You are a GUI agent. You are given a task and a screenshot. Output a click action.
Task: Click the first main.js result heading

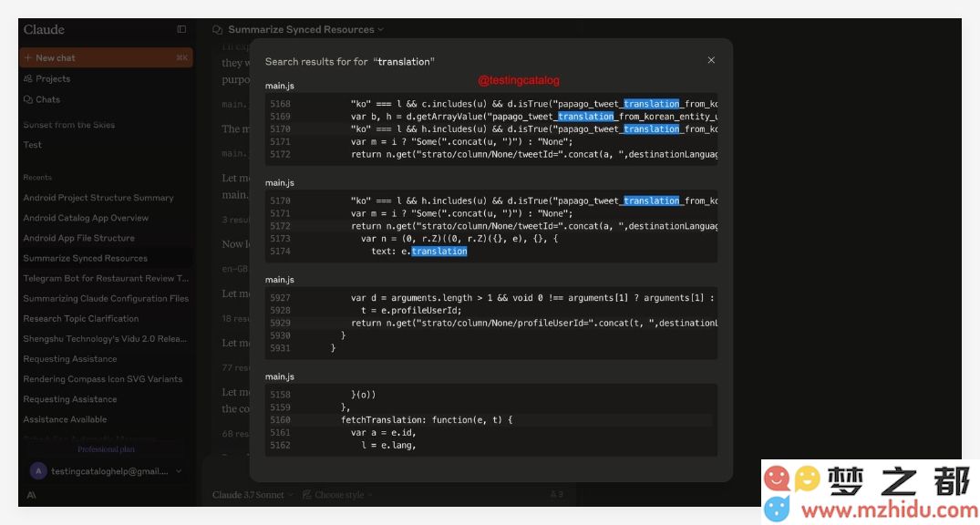pyautogui.click(x=279, y=86)
